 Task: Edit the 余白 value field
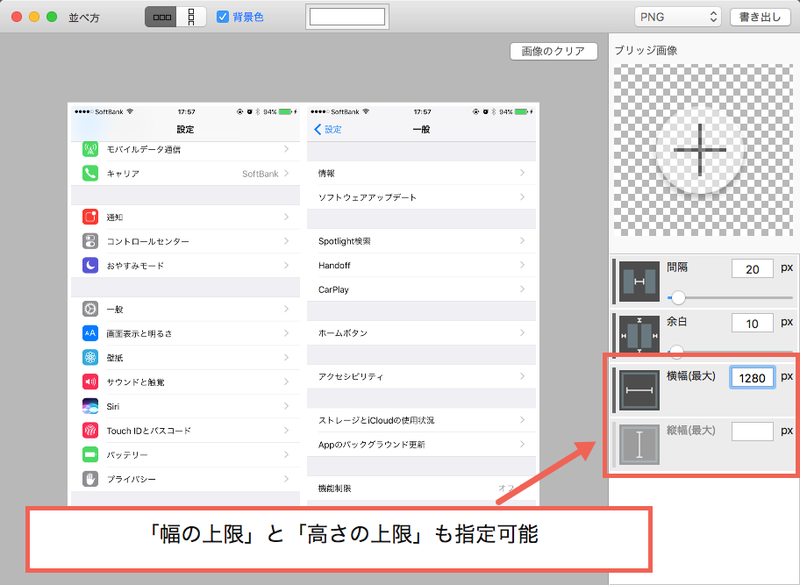click(752, 323)
